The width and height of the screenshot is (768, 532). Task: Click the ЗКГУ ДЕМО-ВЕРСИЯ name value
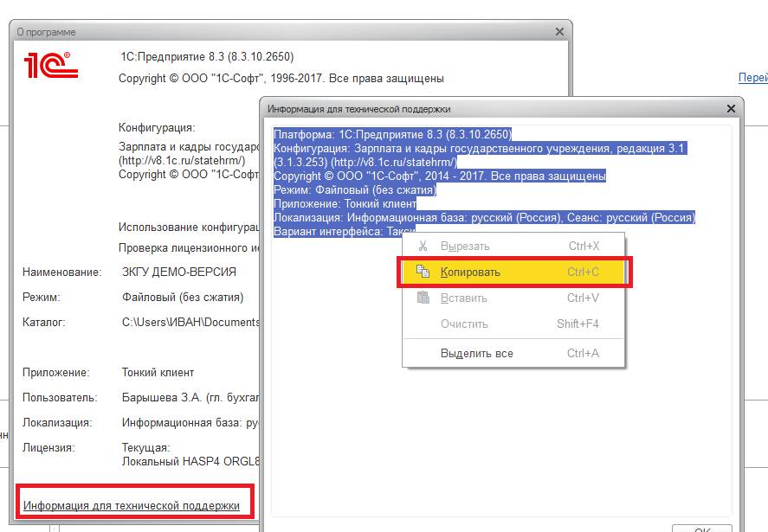coord(178,272)
